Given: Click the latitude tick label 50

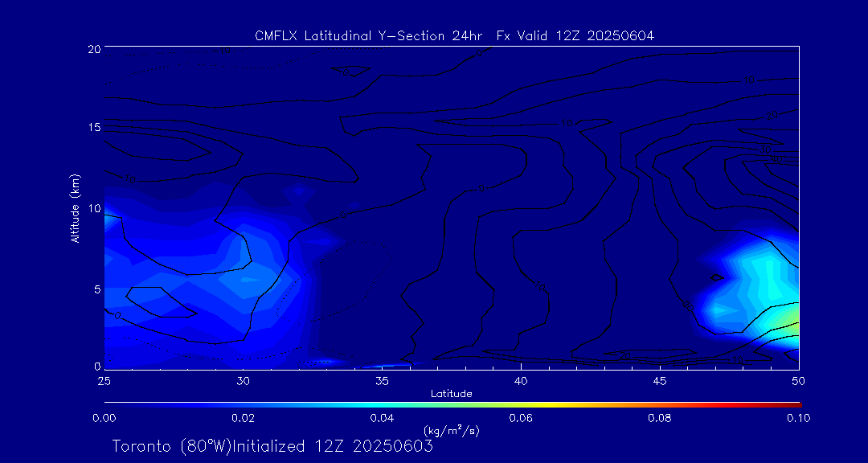Looking at the screenshot, I should coord(799,381).
